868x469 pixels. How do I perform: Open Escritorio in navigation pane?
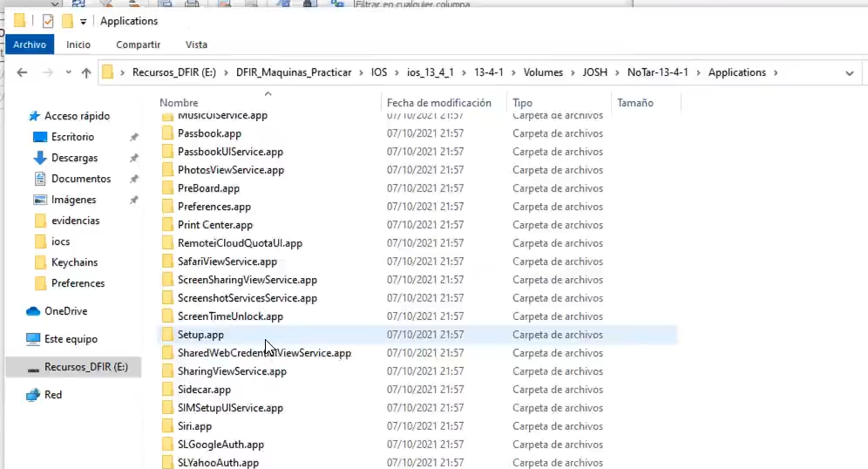tap(72, 137)
